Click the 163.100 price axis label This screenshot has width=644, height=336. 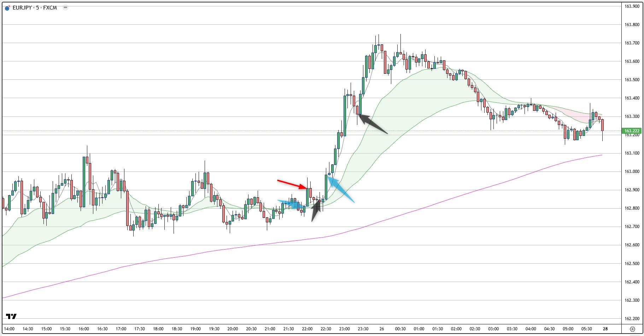[632, 153]
